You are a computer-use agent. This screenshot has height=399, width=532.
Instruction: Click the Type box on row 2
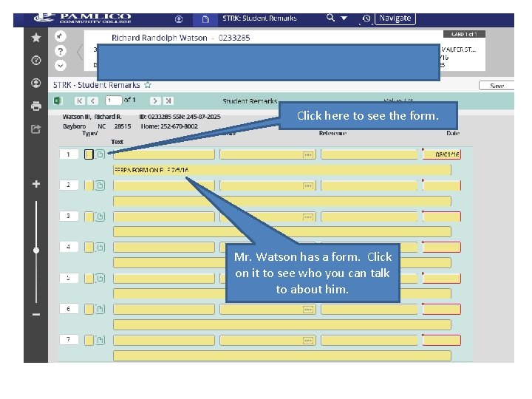pyautogui.click(x=89, y=185)
